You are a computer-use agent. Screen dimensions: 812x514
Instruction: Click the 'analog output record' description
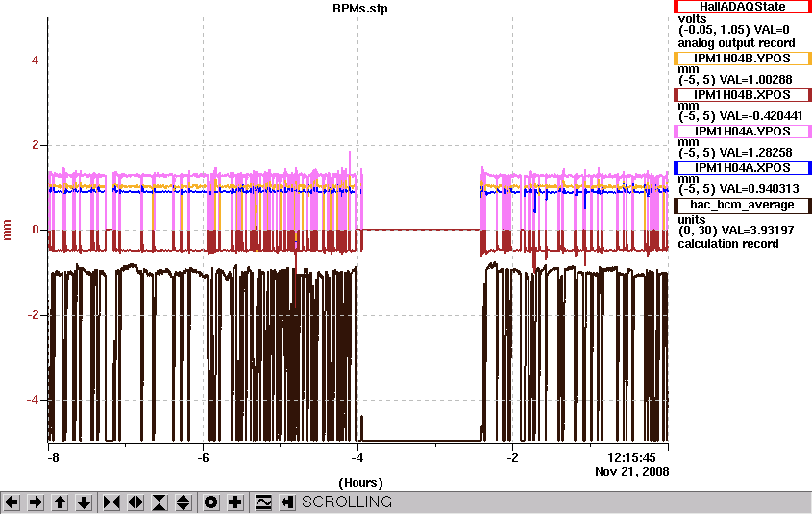click(736, 43)
